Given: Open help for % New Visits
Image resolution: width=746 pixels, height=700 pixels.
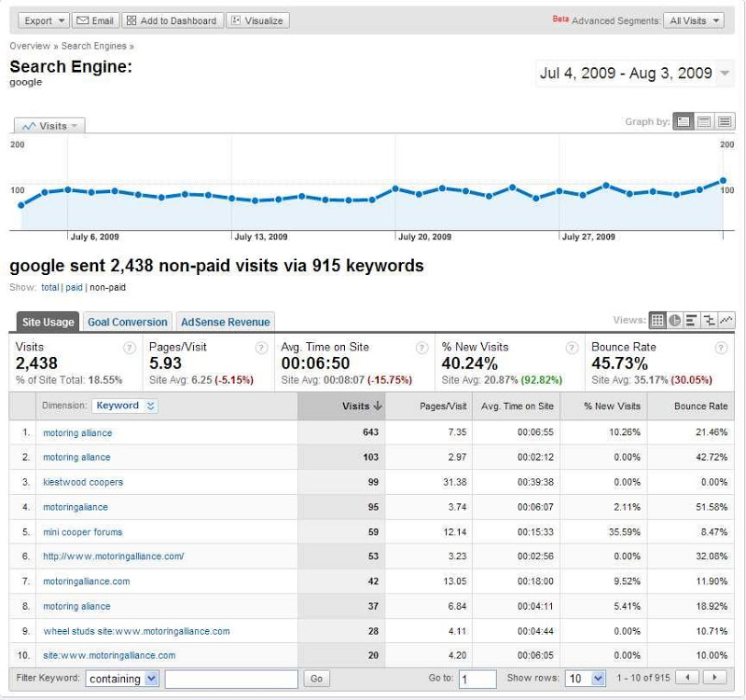Looking at the screenshot, I should point(572,348).
